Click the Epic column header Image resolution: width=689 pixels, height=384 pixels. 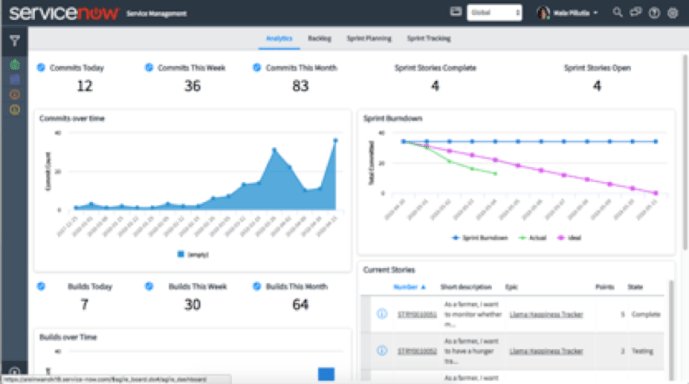click(511, 287)
